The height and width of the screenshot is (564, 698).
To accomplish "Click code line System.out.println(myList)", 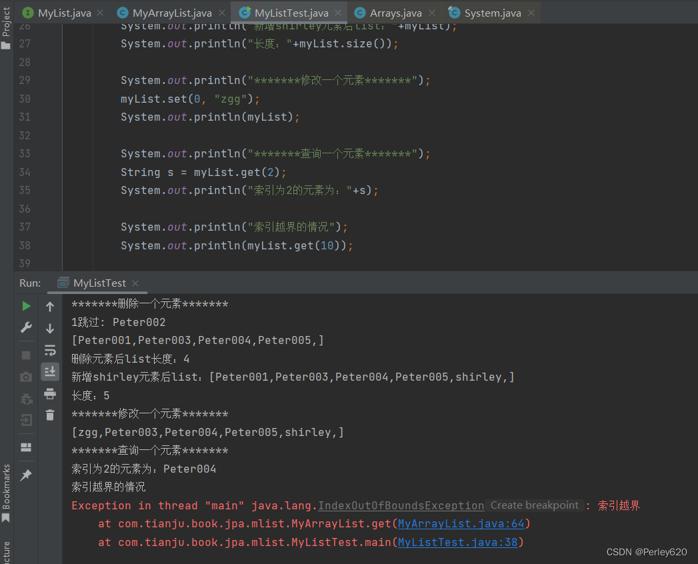I will pos(210,117).
